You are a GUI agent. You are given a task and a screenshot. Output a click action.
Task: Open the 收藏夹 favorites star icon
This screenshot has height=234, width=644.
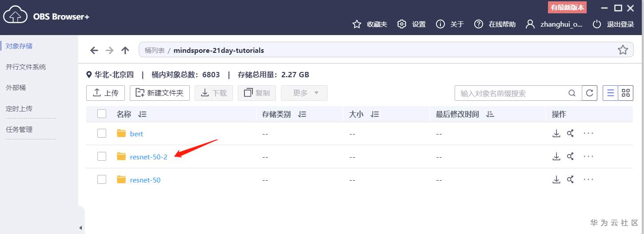(356, 24)
